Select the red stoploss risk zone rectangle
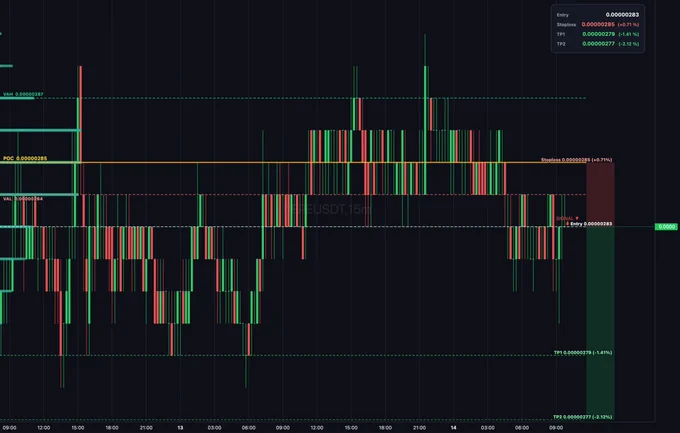 tap(600, 194)
